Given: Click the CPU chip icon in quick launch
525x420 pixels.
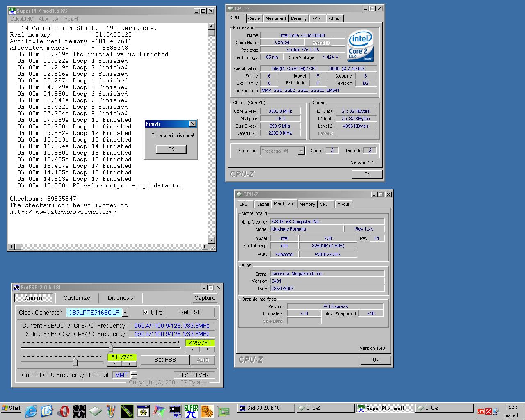Looking at the screenshot, I should tap(95, 411).
